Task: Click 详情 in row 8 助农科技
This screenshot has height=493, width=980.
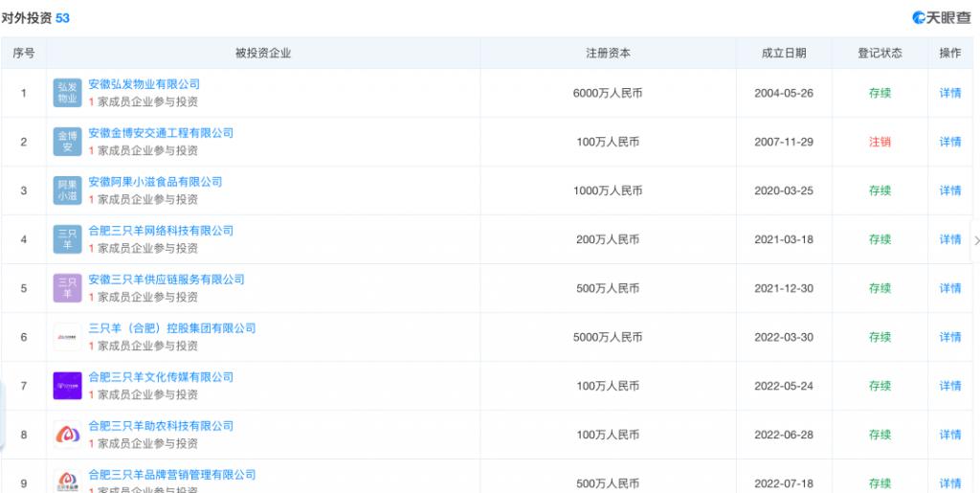Action: [949, 435]
